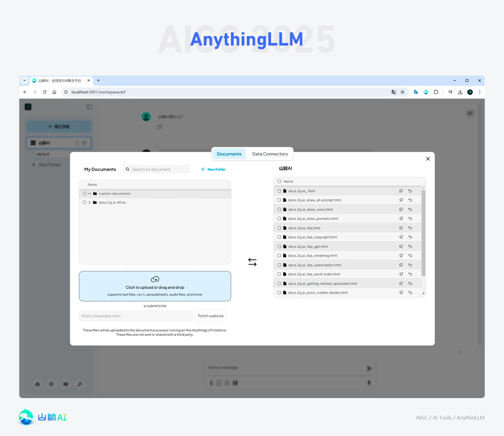The width and height of the screenshot is (504, 436).
Task: Remove docs.2sj.ai_faq.html from workspace
Action: point(410,228)
